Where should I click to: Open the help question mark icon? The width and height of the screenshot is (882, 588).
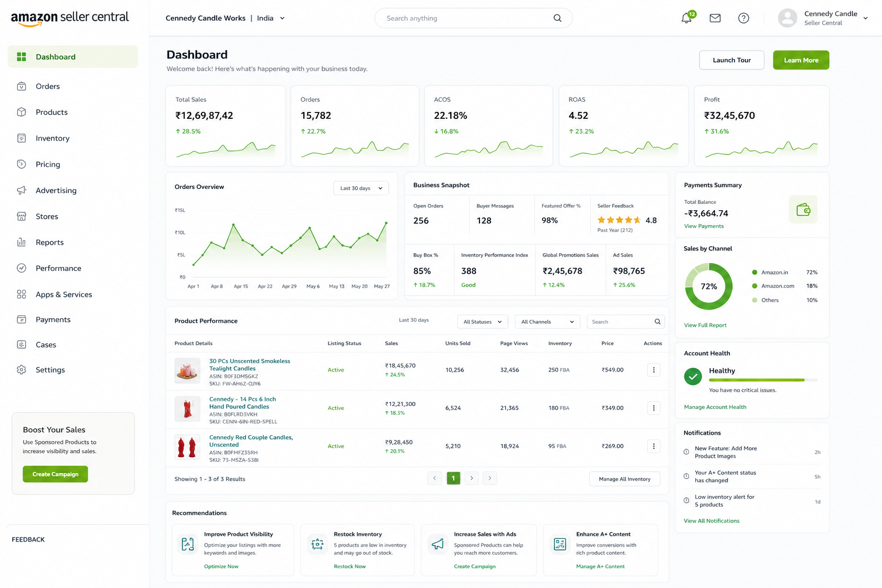point(744,18)
